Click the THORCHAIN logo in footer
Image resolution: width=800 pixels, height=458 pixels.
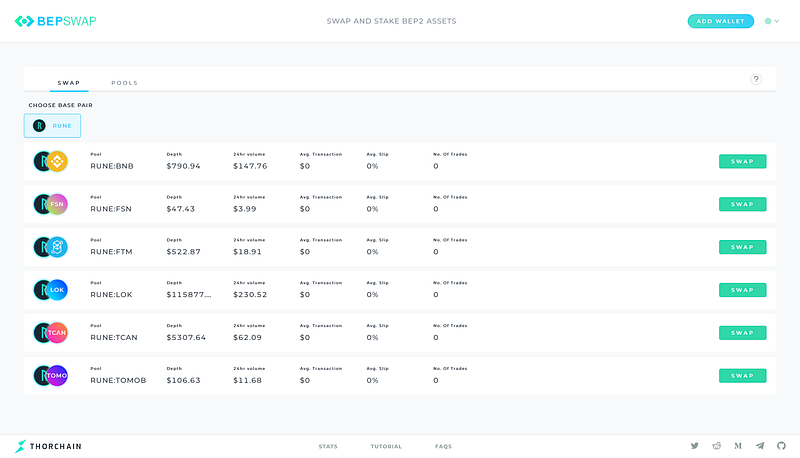pyautogui.click(x=48, y=446)
